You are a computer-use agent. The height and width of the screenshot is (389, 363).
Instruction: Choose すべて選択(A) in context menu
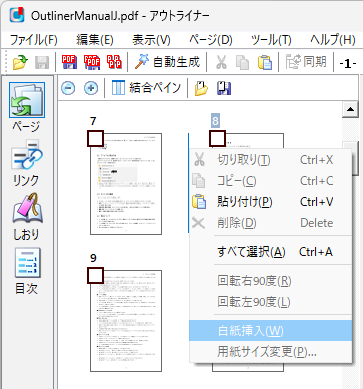point(270,252)
